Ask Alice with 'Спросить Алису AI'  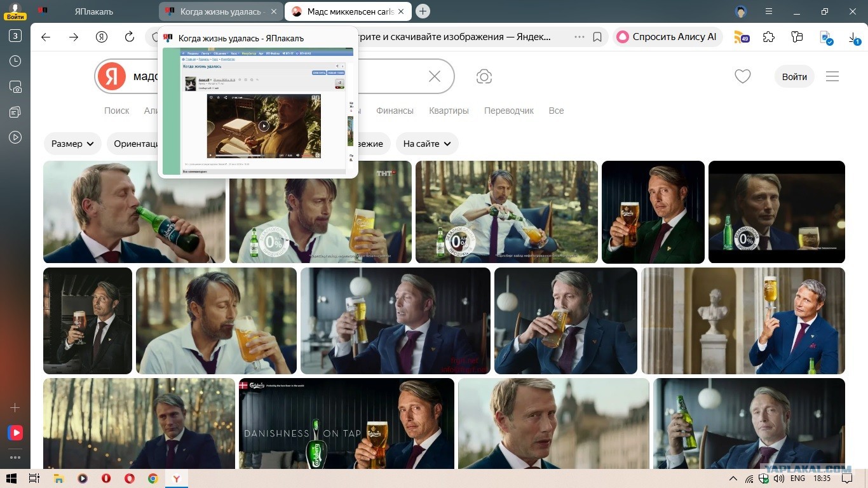coord(669,37)
